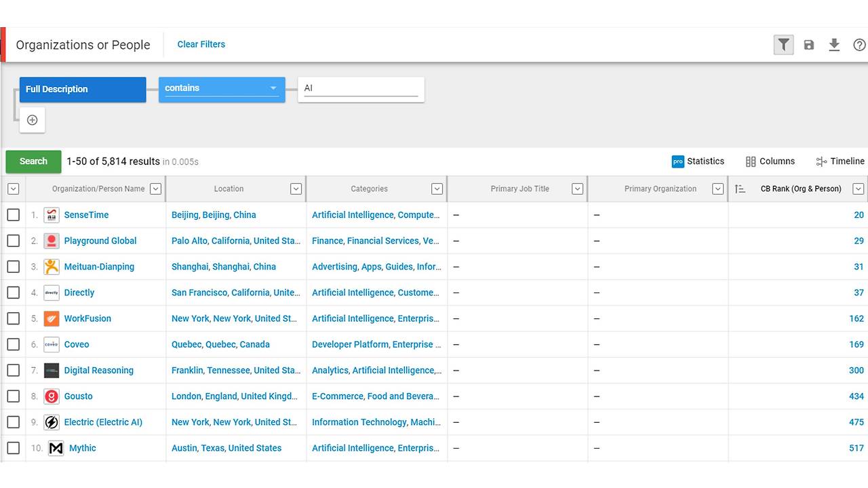
Task: Open the Gousto organization link
Action: (79, 396)
